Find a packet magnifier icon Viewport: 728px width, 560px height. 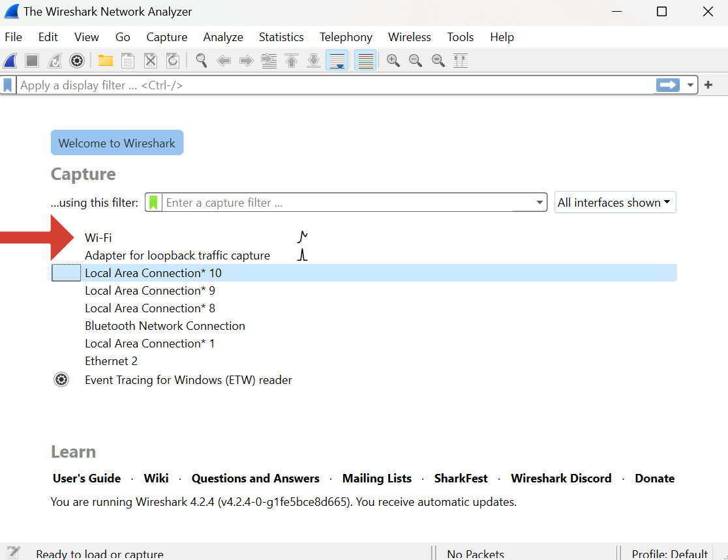pyautogui.click(x=202, y=61)
